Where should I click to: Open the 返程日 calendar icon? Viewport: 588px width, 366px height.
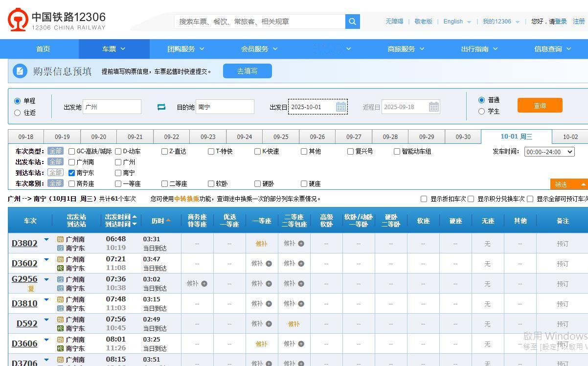click(x=433, y=107)
